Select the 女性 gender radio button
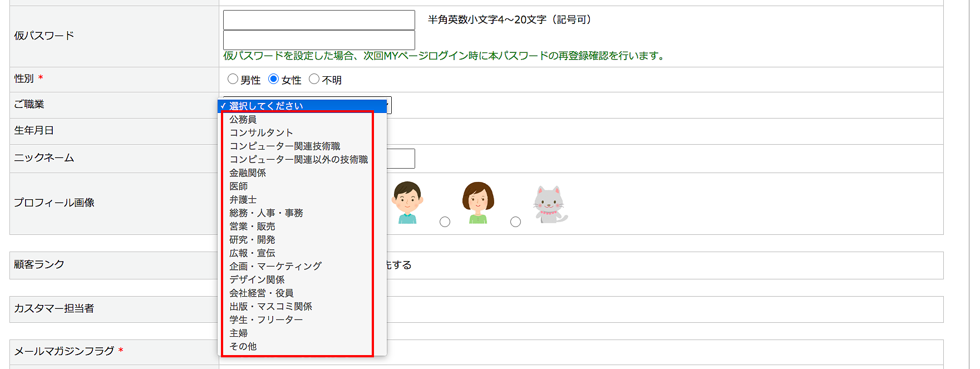The image size is (980, 369). click(x=273, y=79)
